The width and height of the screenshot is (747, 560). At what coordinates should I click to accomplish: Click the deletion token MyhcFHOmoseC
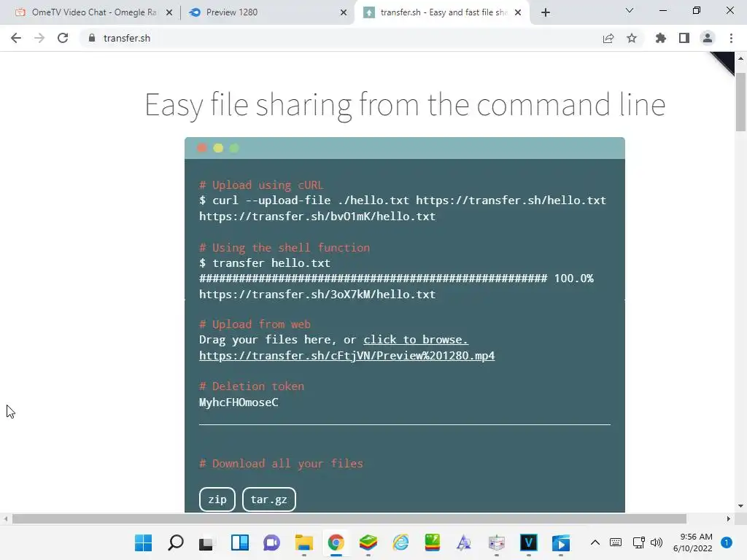point(239,402)
